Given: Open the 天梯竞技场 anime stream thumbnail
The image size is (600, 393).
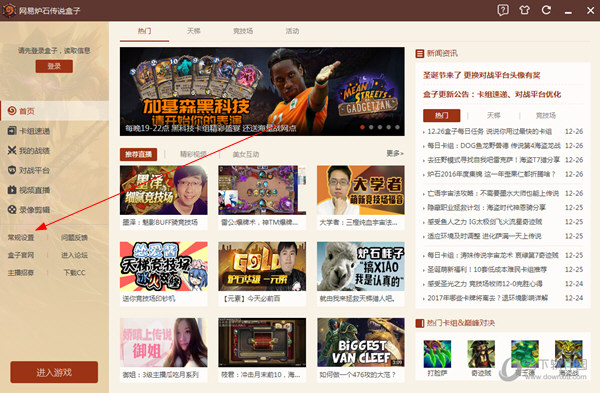Looking at the screenshot, I should [x=164, y=266].
